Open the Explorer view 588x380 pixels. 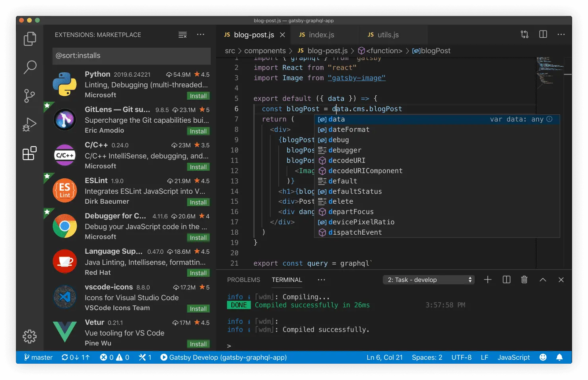tap(30, 39)
